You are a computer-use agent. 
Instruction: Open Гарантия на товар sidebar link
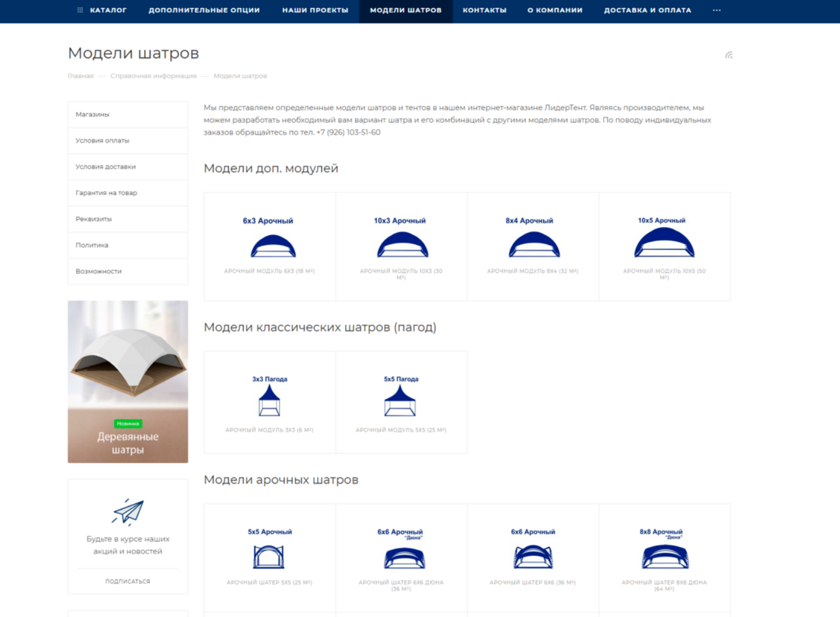click(x=128, y=193)
